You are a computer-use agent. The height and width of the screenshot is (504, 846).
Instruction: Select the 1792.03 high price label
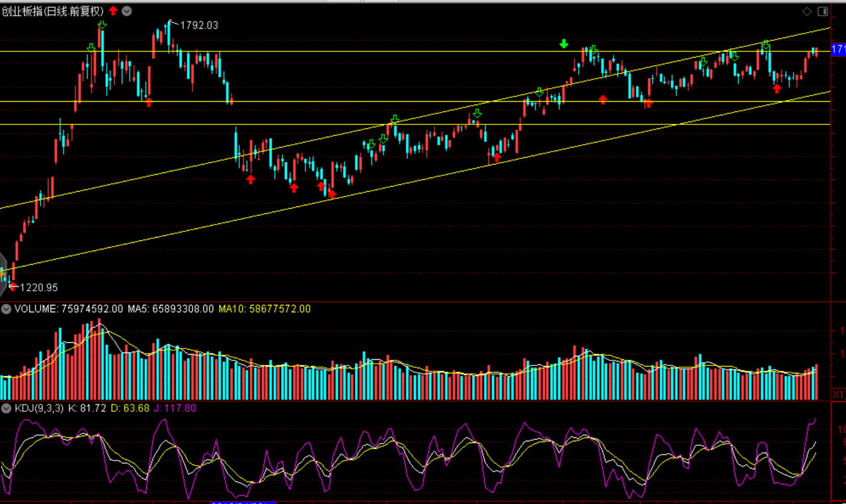[199, 25]
